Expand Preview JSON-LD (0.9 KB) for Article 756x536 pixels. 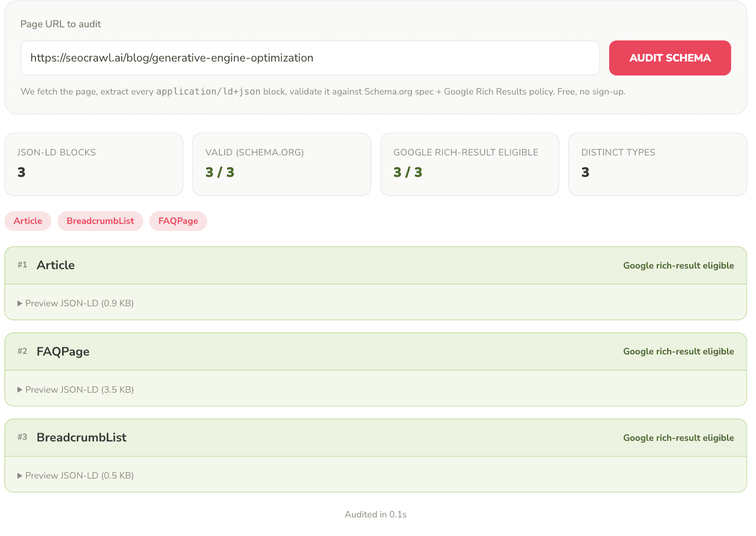click(76, 303)
